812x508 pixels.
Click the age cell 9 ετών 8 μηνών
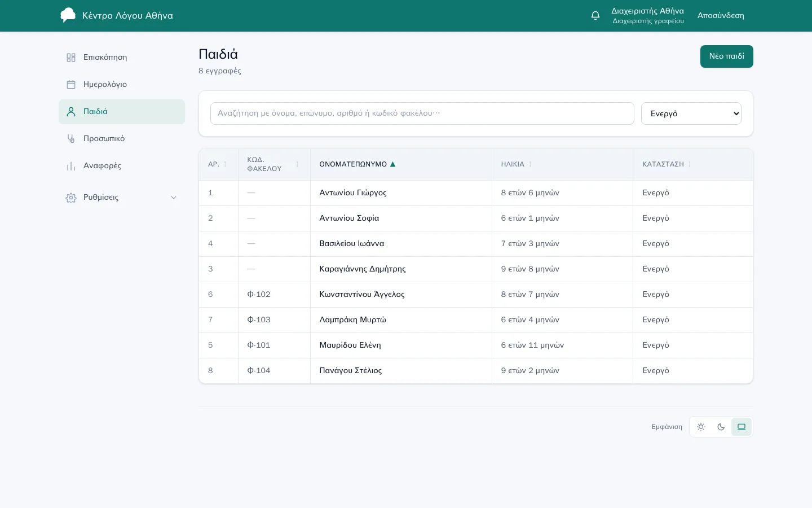pos(562,269)
